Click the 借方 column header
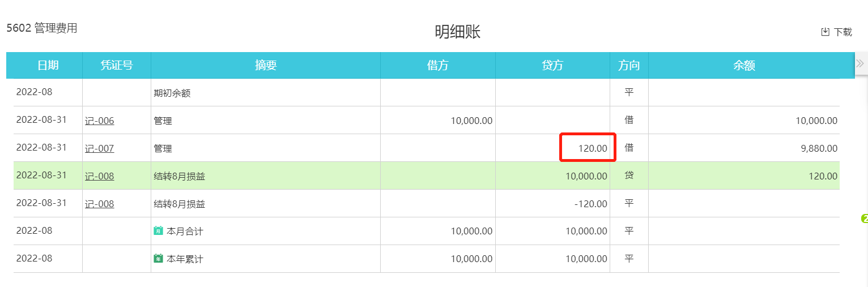This screenshot has width=868, height=287. click(x=437, y=65)
